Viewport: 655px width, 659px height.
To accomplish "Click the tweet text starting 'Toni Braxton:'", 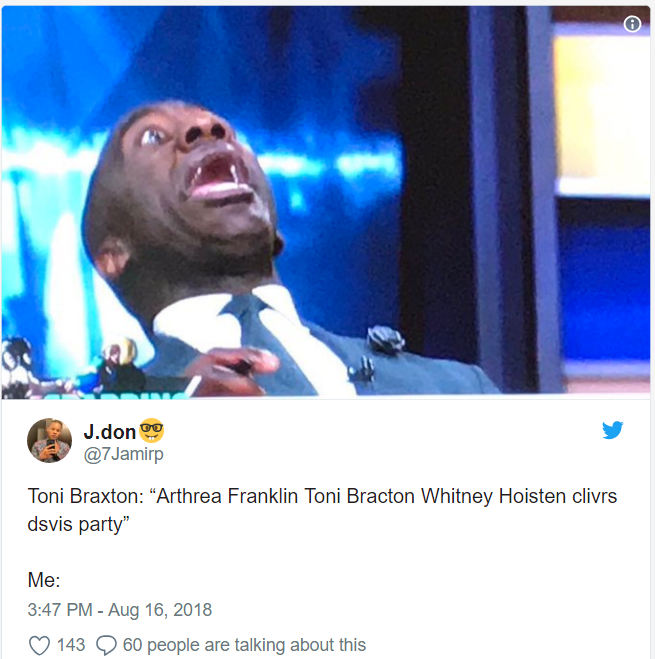I will [322, 510].
